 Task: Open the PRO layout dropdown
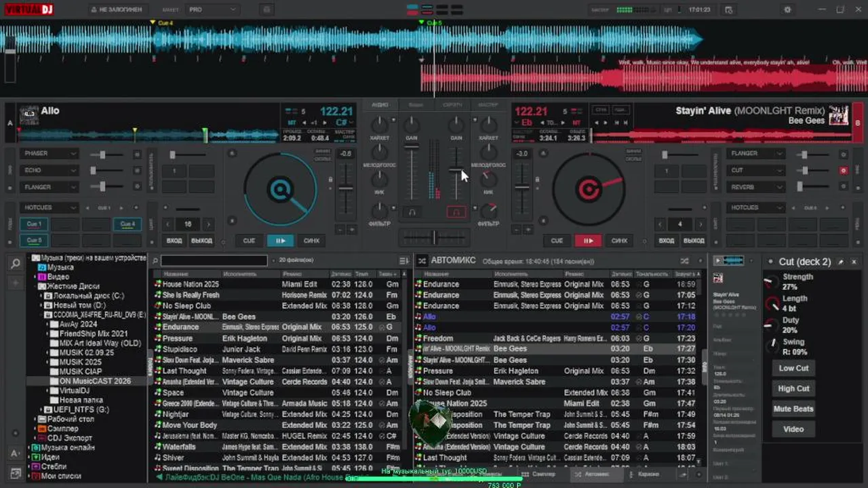coord(212,9)
